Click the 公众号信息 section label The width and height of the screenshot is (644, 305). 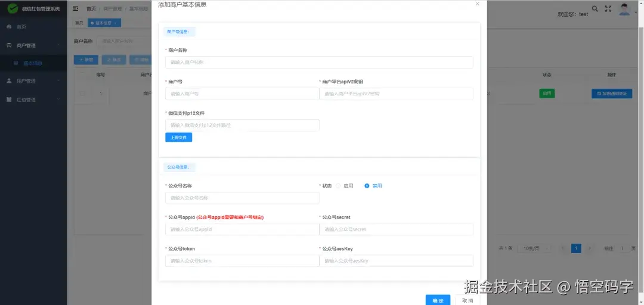point(179,167)
